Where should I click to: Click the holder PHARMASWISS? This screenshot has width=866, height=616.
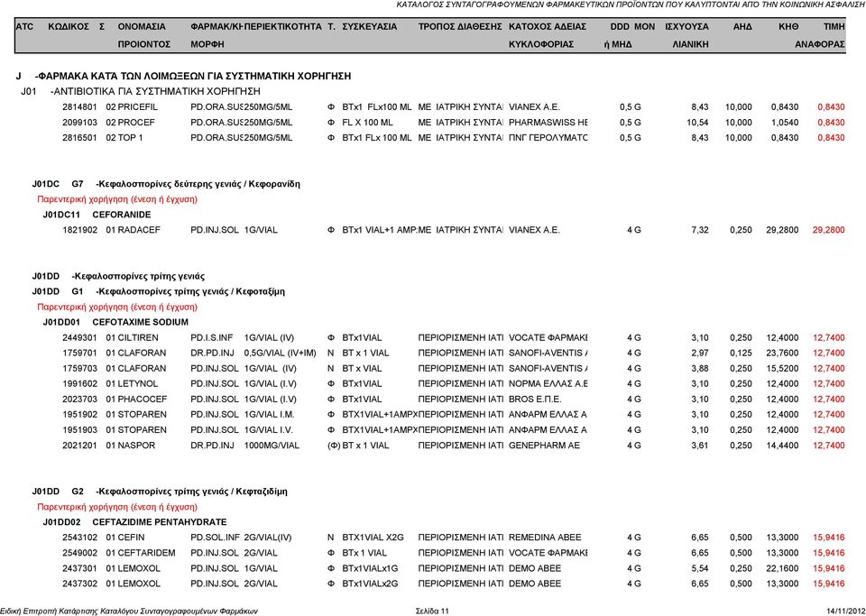pyautogui.click(x=548, y=123)
